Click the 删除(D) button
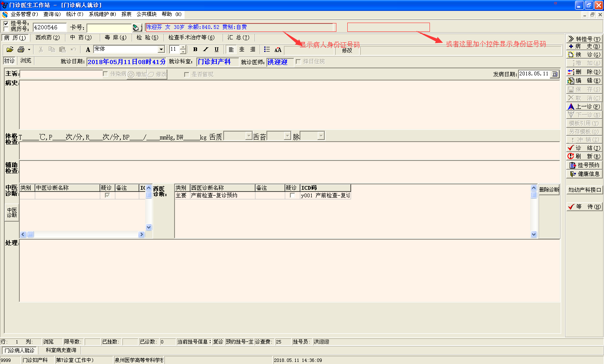 [x=584, y=72]
